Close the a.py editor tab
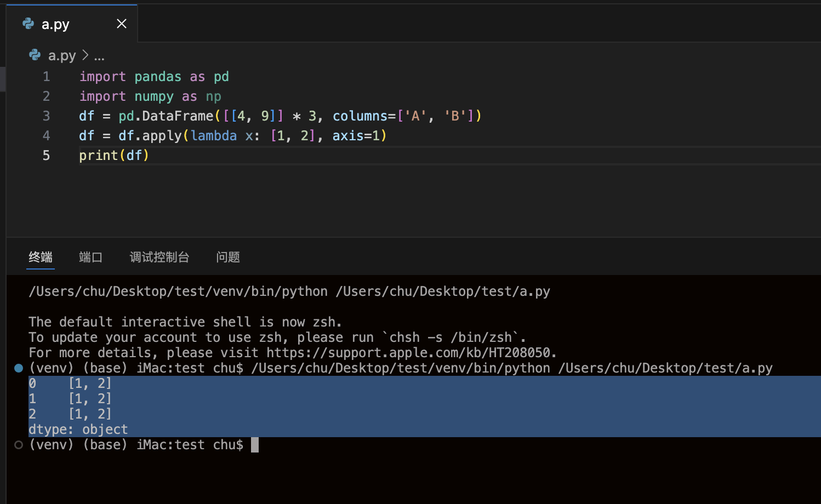The height and width of the screenshot is (504, 821). click(122, 24)
